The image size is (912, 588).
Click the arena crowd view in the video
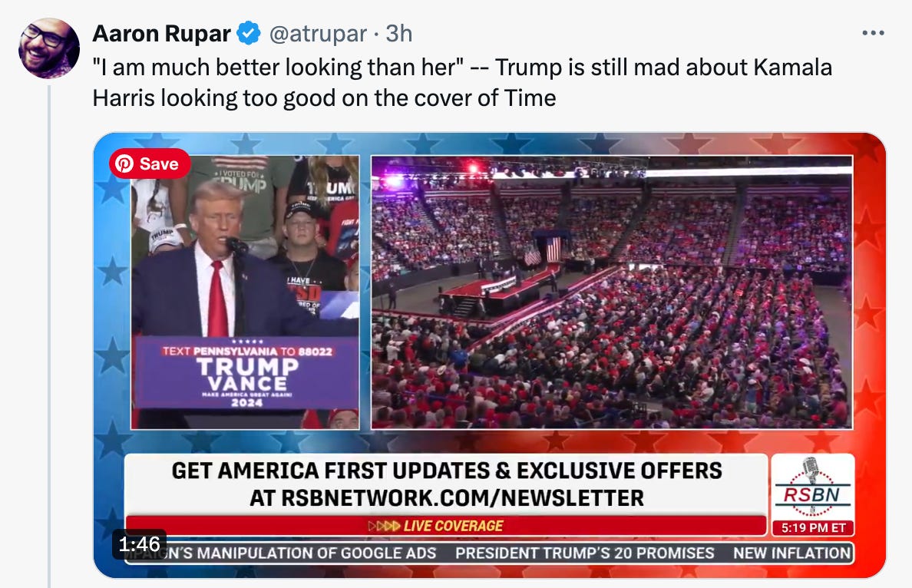(x=612, y=292)
